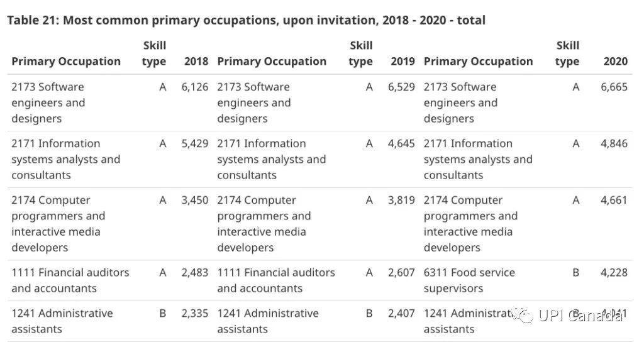Viewport: 644px width, 342px height.
Task: Click the 2,407 administrative assistants value
Action: [x=401, y=313]
